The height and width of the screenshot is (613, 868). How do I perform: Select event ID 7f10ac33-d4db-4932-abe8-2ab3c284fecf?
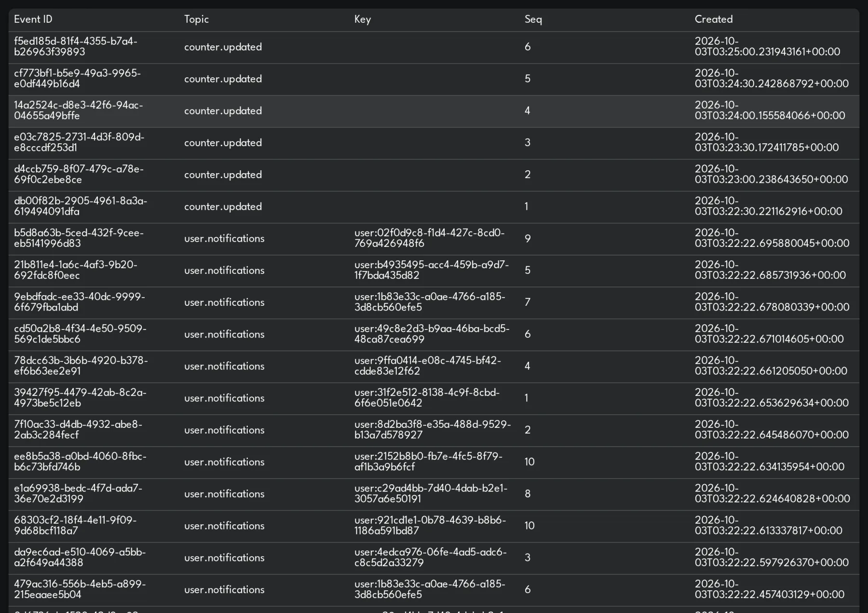(x=78, y=429)
